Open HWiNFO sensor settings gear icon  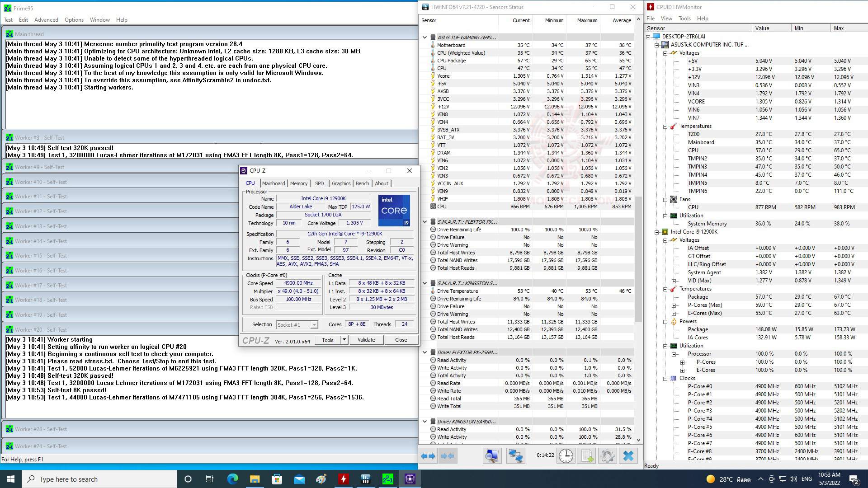click(x=607, y=456)
